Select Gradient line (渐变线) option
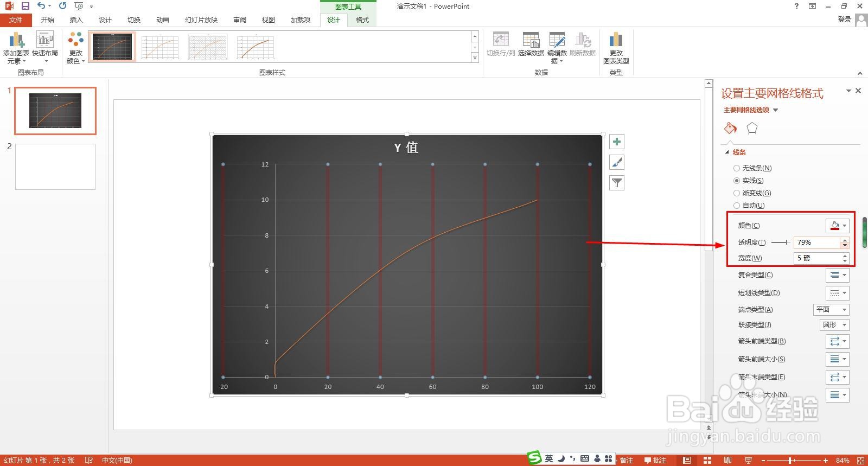This screenshot has height=466, width=868. [x=752, y=193]
